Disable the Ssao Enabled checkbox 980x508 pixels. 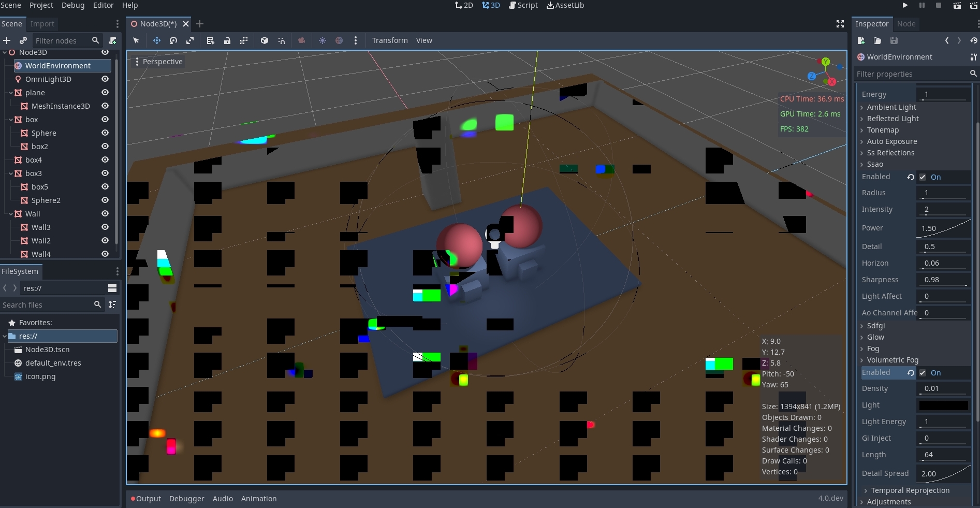pyautogui.click(x=922, y=177)
